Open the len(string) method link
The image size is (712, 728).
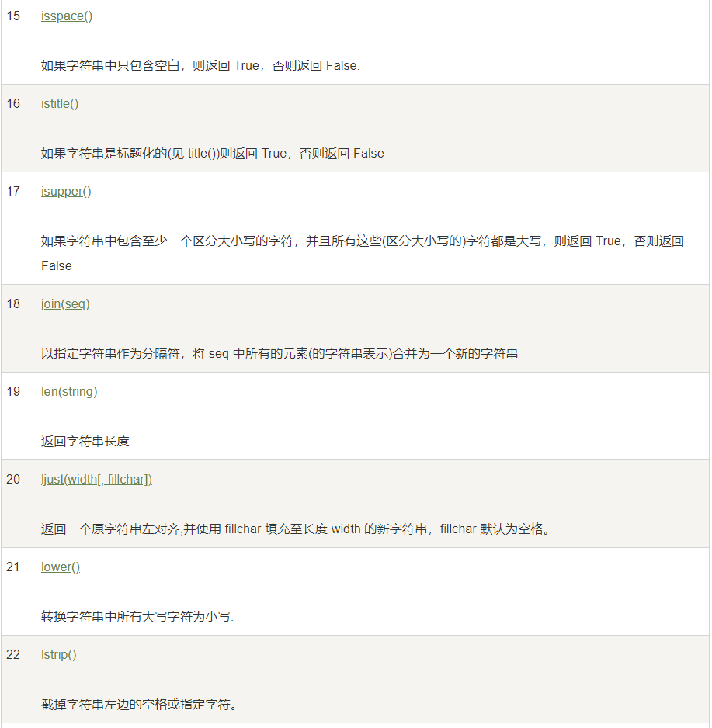(68, 391)
